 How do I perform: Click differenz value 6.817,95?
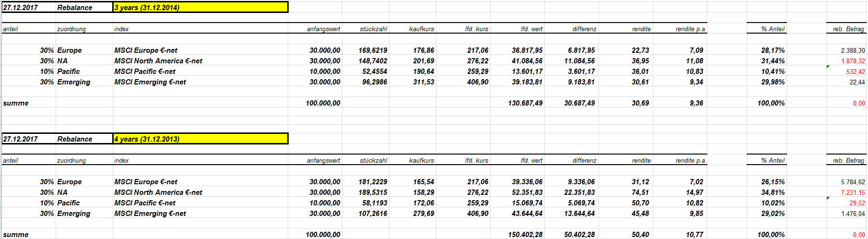(x=581, y=50)
